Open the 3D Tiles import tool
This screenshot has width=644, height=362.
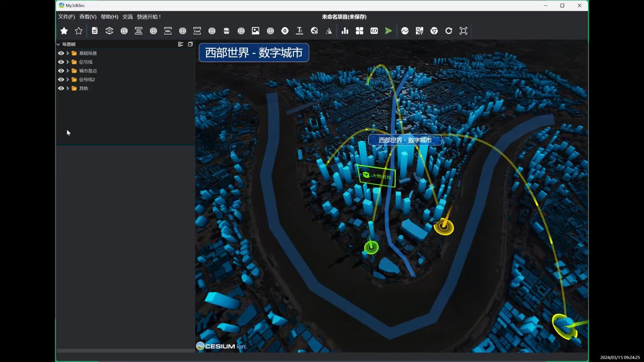pyautogui.click(x=109, y=31)
